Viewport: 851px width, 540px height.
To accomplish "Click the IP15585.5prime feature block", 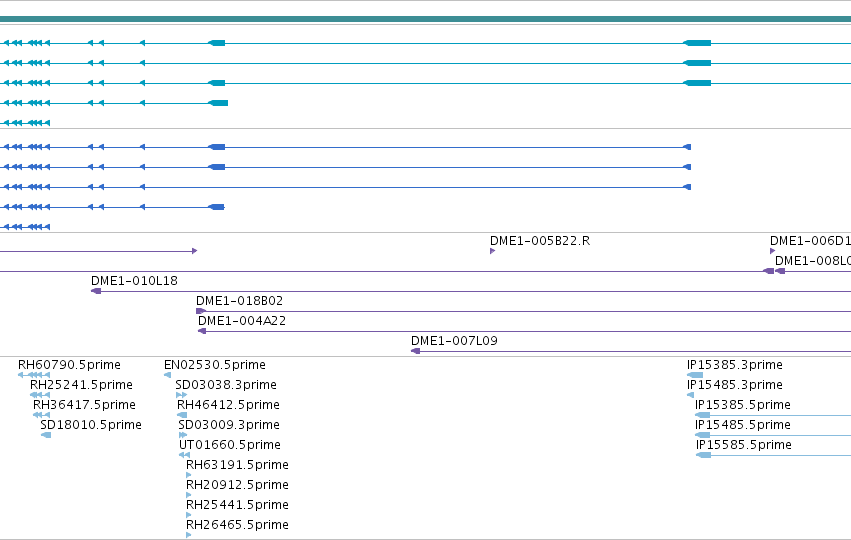I will coord(703,455).
